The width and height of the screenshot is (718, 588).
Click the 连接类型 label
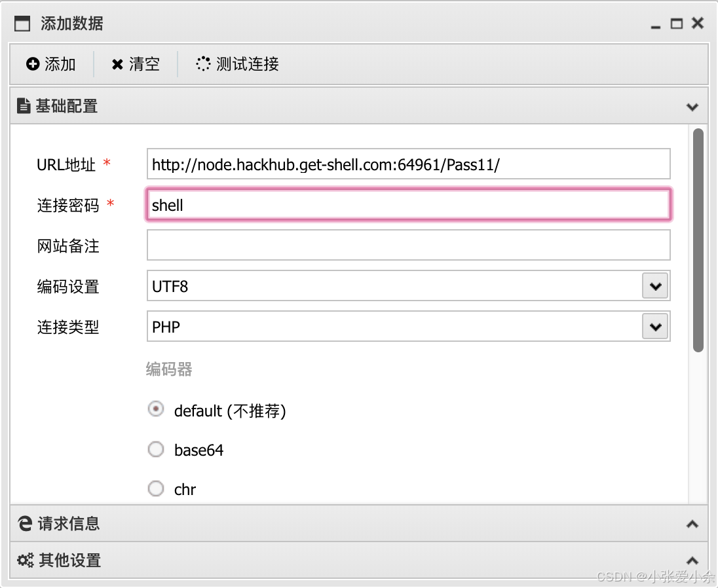[x=67, y=327]
